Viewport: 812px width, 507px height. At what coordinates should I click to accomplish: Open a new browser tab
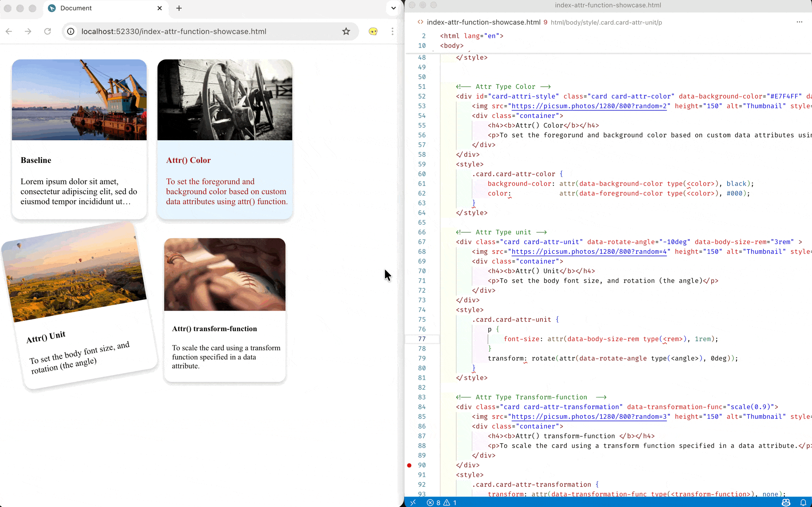tap(179, 8)
